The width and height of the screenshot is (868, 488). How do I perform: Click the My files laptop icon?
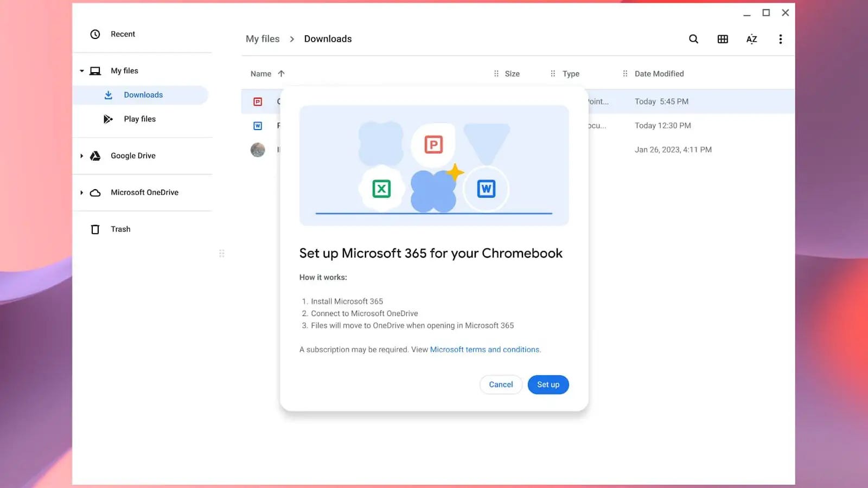pyautogui.click(x=95, y=71)
